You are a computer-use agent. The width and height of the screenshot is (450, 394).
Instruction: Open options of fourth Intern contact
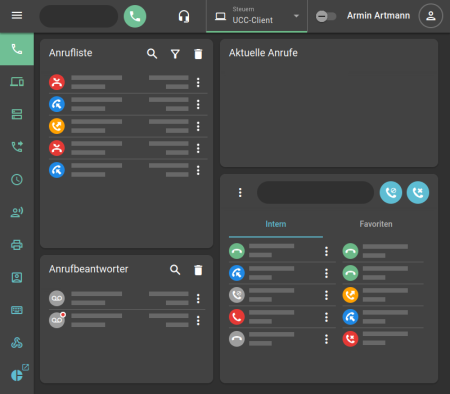coord(326,317)
